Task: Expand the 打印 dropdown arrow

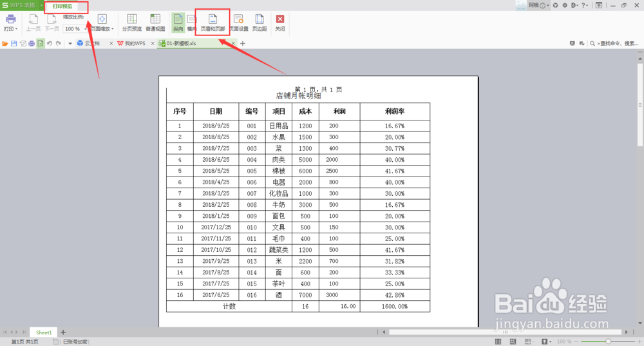Action: [x=16, y=29]
